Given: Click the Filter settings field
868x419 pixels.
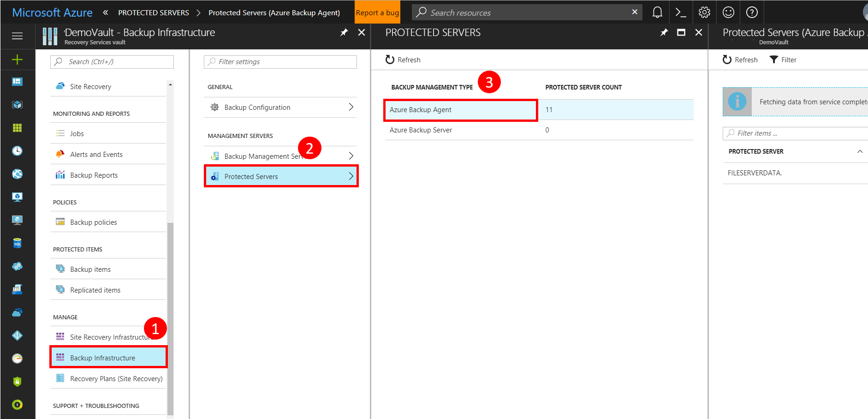Looking at the screenshot, I should 280,62.
